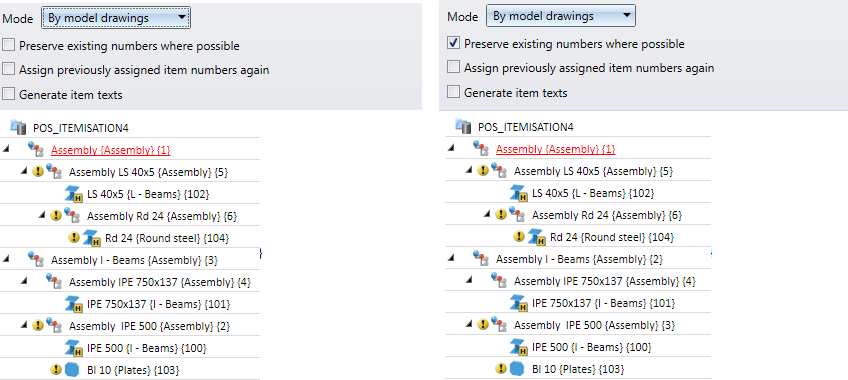The image size is (848, 380).
Task: Collapse Assembly LS 40x5 {5} in right panel
Action: 469,171
